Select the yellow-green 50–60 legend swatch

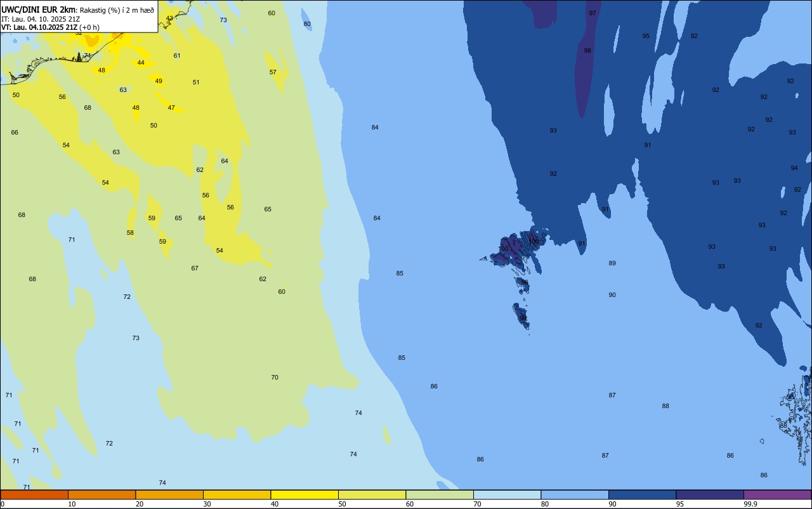(372, 494)
